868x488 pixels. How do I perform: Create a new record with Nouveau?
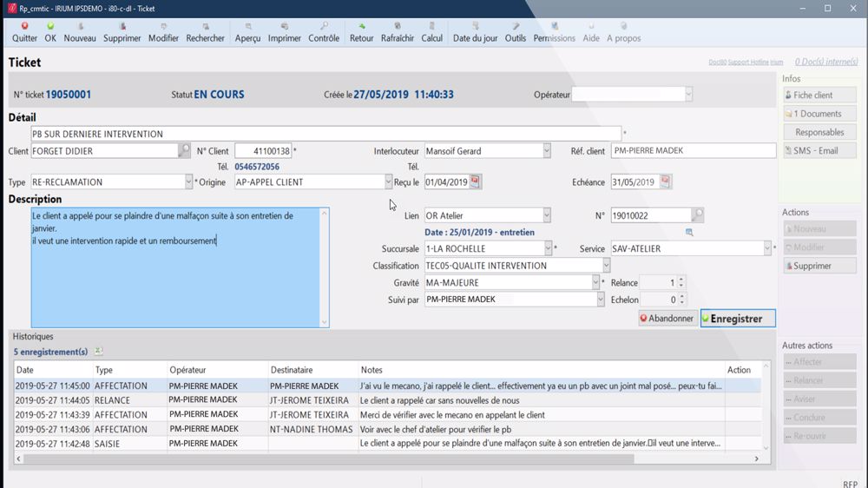coord(80,33)
